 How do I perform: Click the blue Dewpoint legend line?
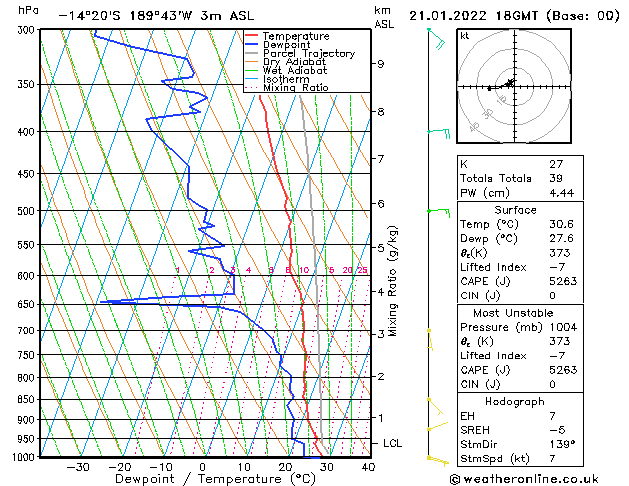coord(252,45)
